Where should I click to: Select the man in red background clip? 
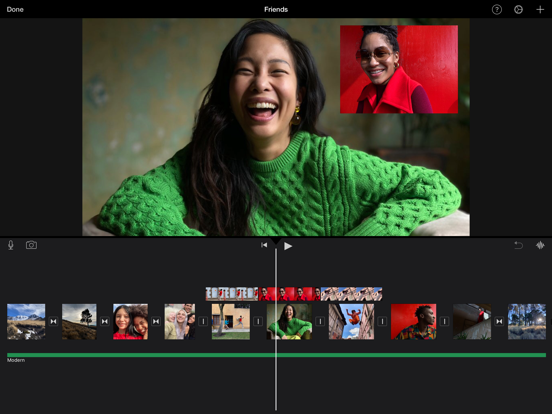pyautogui.click(x=413, y=321)
